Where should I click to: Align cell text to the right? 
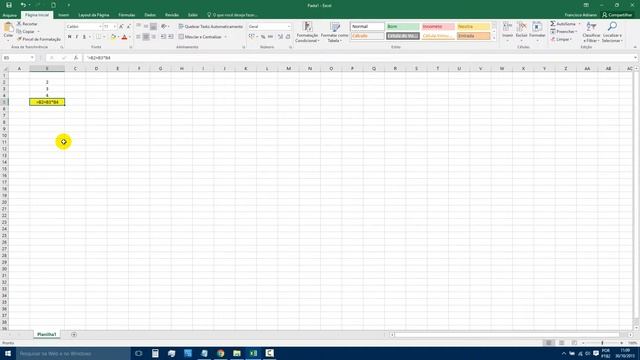(x=153, y=37)
